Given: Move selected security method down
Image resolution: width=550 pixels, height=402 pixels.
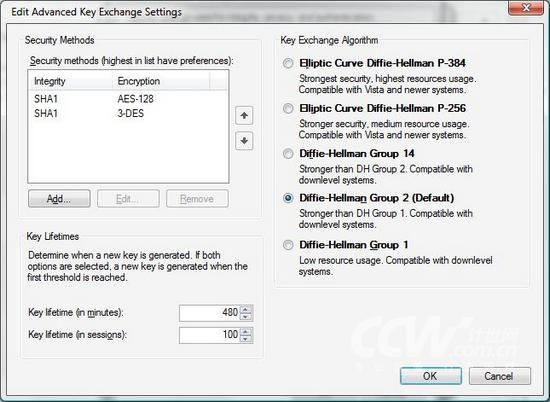Looking at the screenshot, I should (x=244, y=141).
